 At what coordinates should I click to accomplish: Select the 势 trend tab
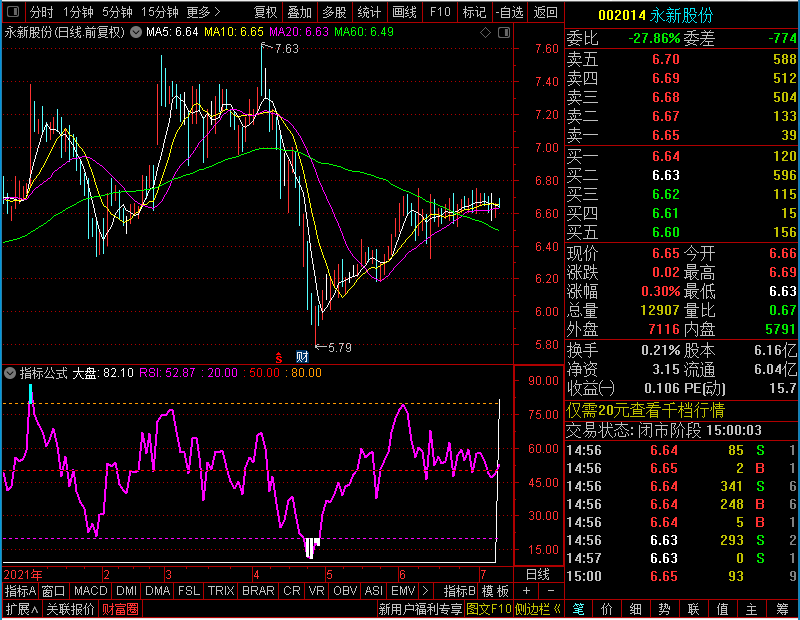[664, 609]
